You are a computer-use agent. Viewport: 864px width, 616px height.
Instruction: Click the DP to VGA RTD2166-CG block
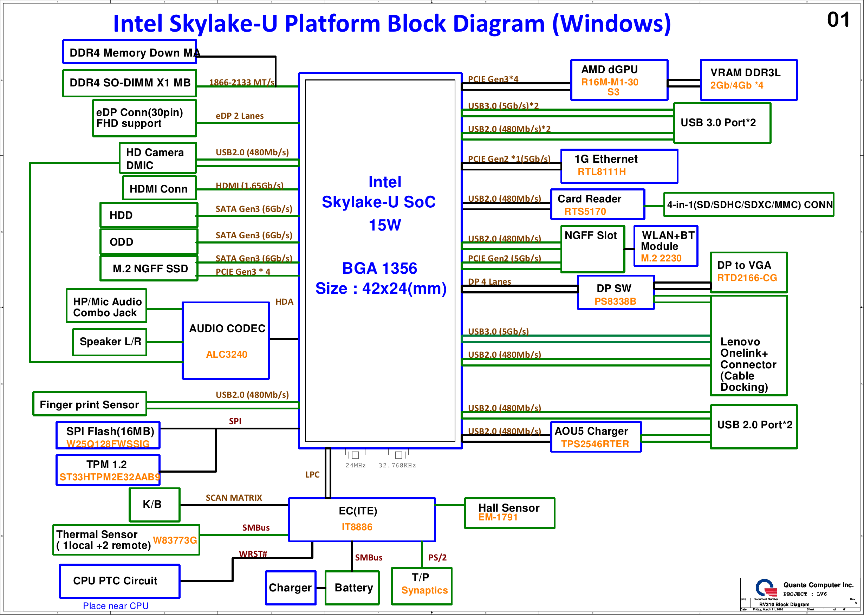coord(749,273)
